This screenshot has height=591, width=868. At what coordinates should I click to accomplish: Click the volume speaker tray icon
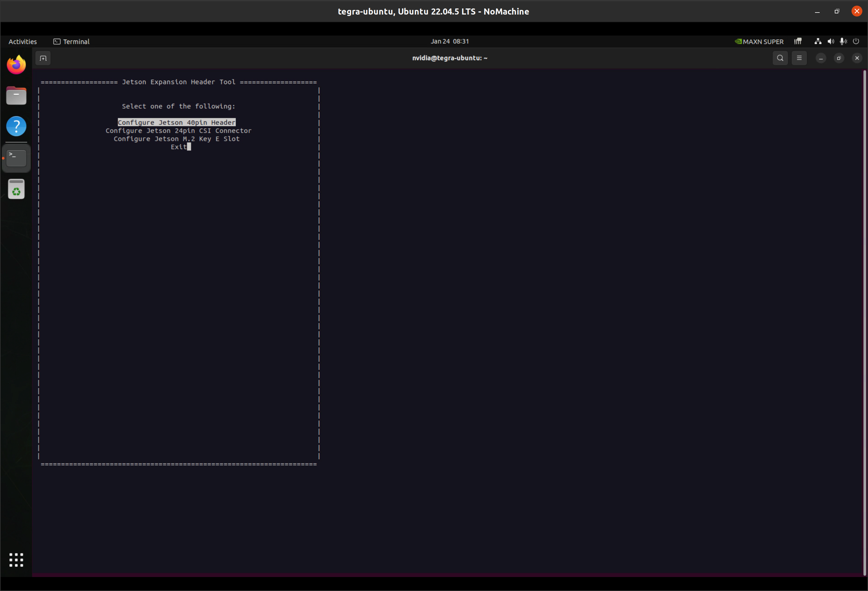point(831,41)
